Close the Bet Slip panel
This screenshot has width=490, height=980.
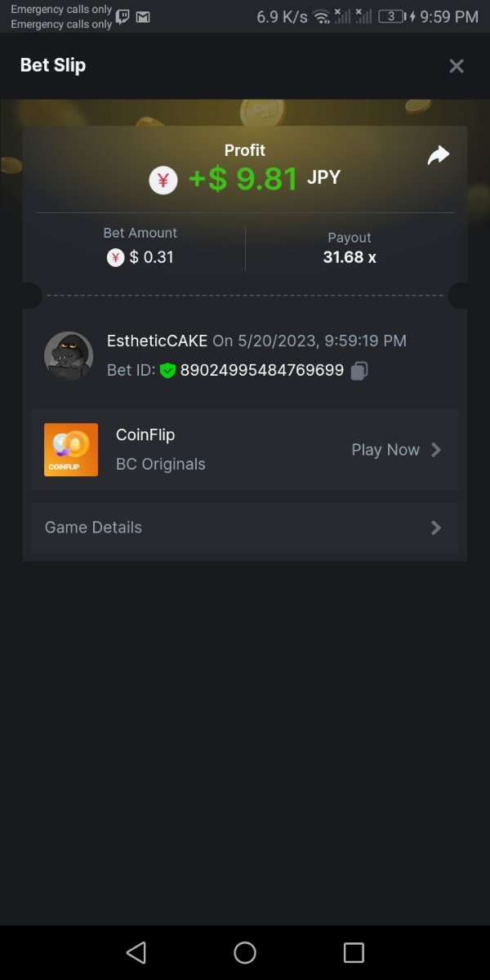[457, 66]
